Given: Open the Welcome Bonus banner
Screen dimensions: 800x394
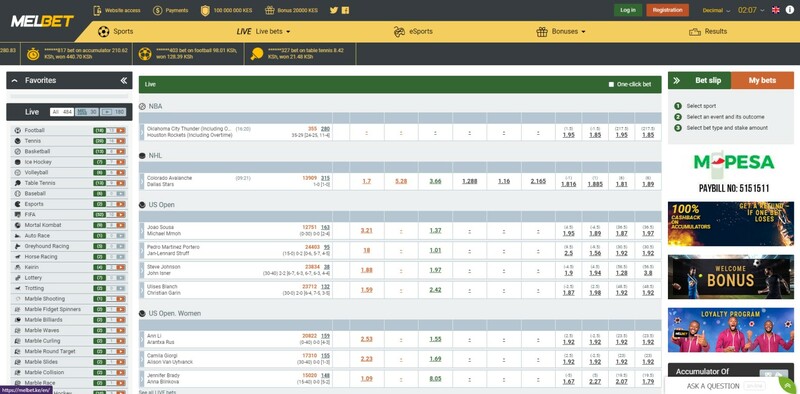Looking at the screenshot, I should click(x=731, y=277).
